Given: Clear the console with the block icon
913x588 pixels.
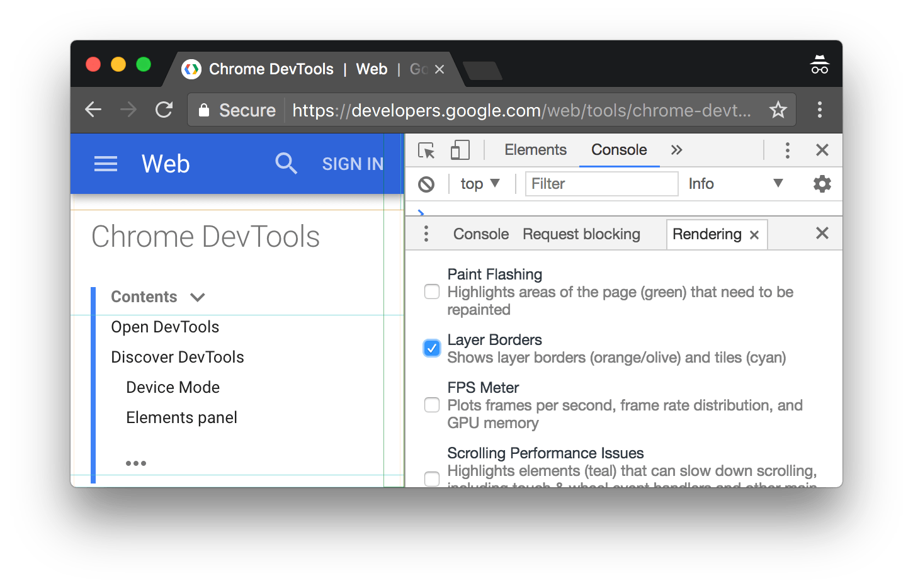Looking at the screenshot, I should (426, 184).
